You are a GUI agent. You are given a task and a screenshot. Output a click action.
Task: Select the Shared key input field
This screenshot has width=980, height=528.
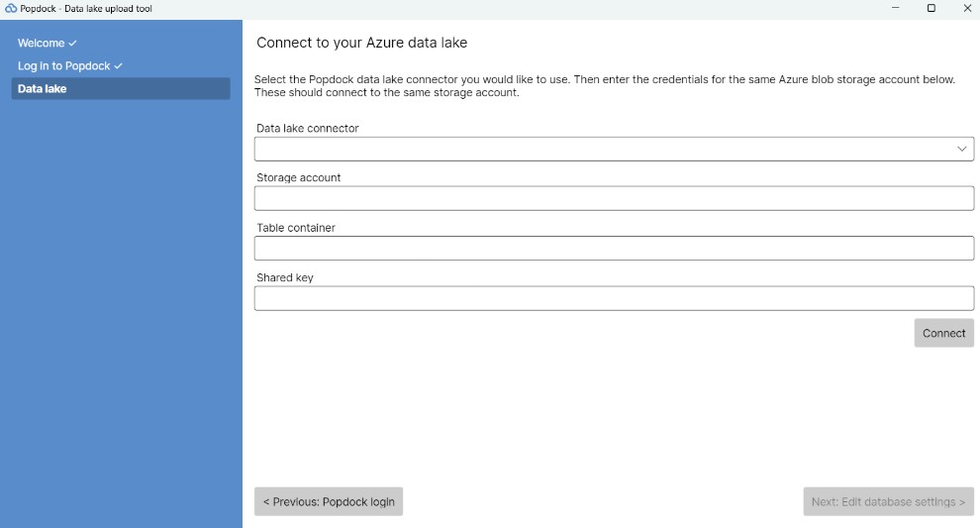(x=614, y=298)
